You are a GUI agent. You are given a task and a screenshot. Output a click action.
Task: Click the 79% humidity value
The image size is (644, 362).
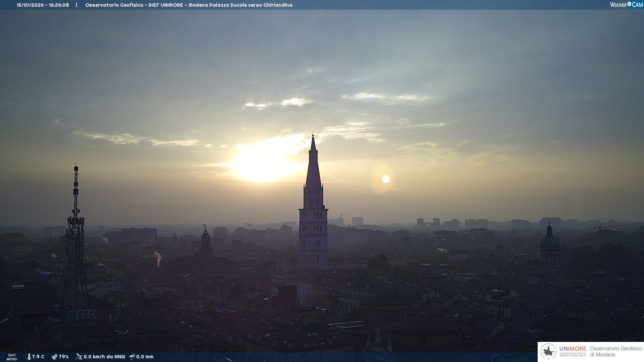(64, 357)
